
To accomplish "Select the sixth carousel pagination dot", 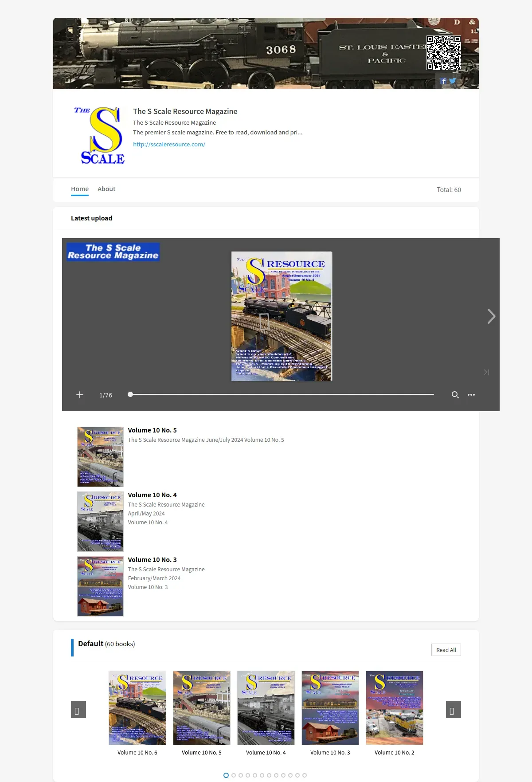I will [262, 775].
